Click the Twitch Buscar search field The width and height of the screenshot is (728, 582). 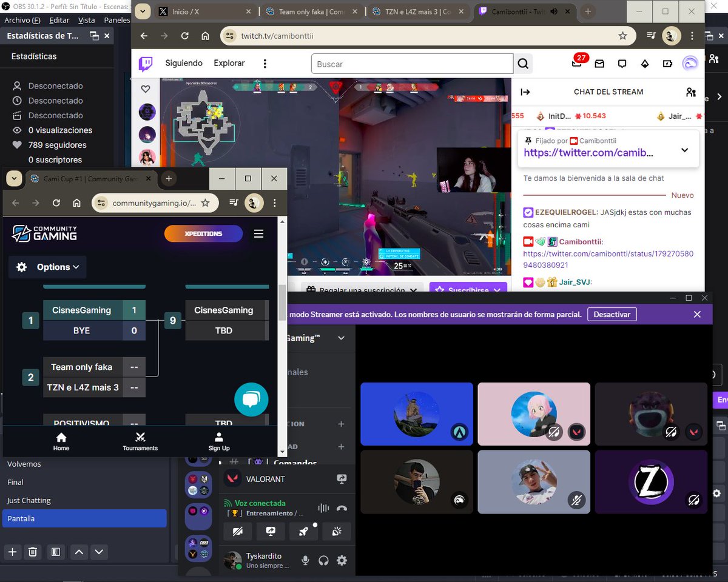pyautogui.click(x=412, y=64)
